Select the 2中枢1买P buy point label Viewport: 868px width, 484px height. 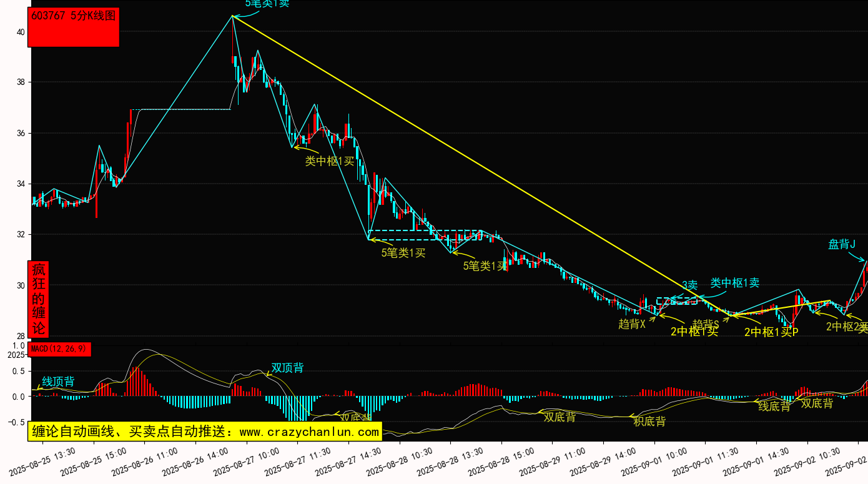pyautogui.click(x=771, y=332)
